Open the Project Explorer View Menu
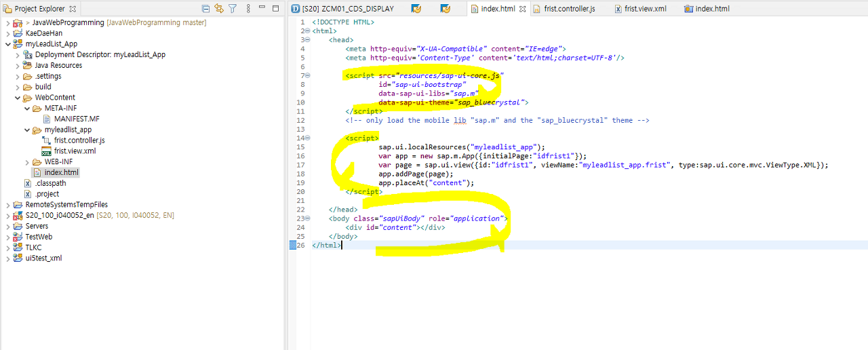Image resolution: width=868 pixels, height=350 pixels. (248, 9)
